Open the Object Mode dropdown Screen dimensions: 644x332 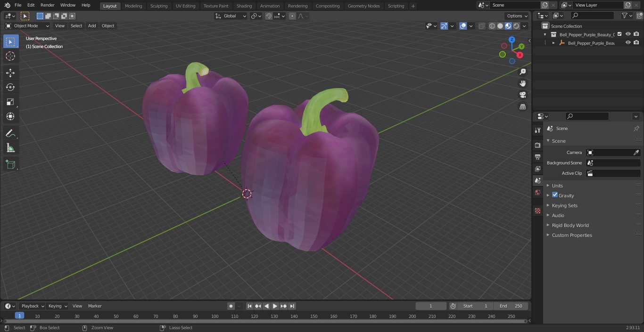[27, 26]
